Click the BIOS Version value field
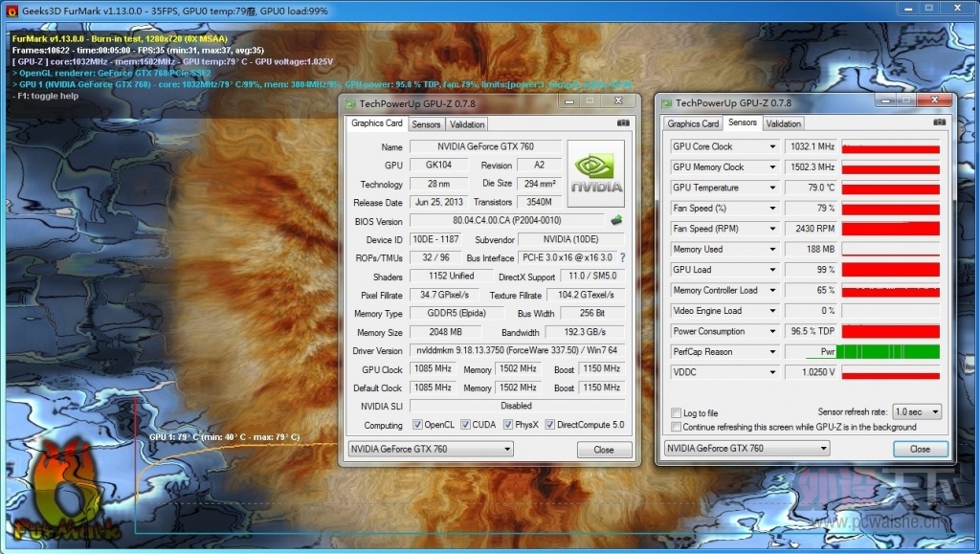This screenshot has width=980, height=554. click(507, 220)
